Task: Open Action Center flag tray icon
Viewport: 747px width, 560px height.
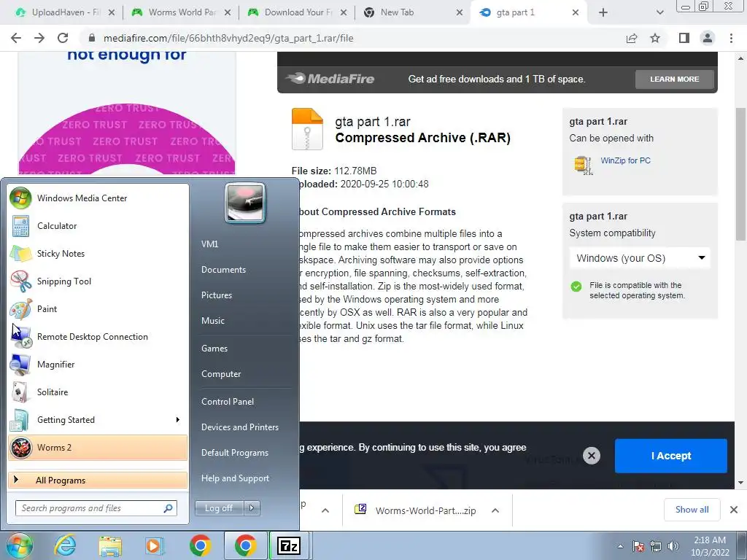Action: [x=639, y=546]
